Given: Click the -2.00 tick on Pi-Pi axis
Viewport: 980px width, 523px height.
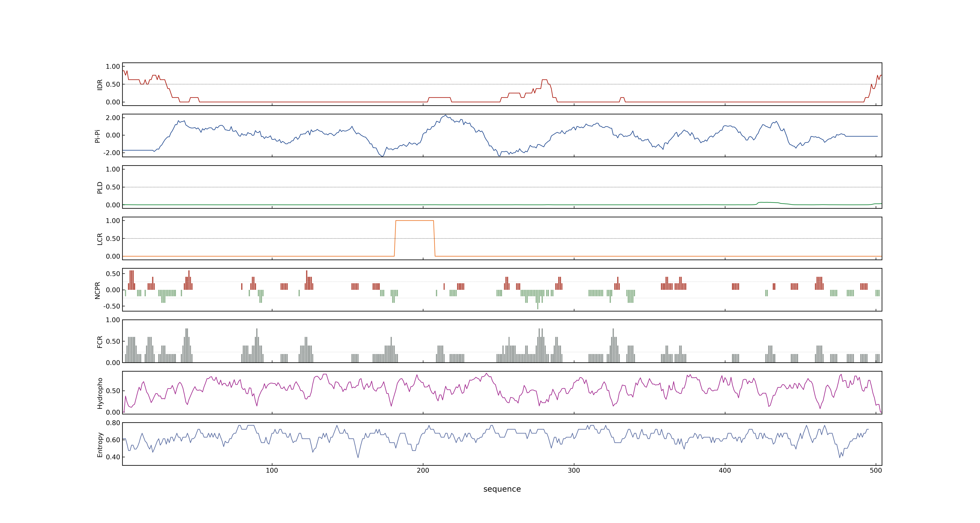Looking at the screenshot, I should [x=111, y=153].
